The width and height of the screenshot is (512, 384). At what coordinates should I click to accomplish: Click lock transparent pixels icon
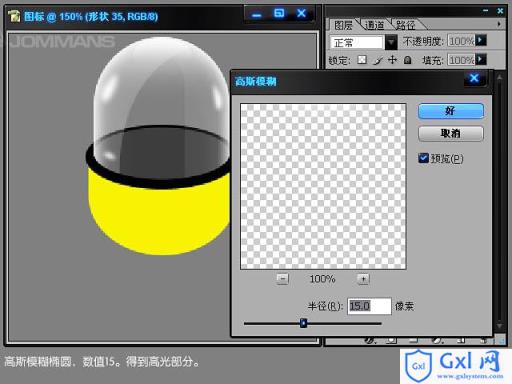[362, 60]
